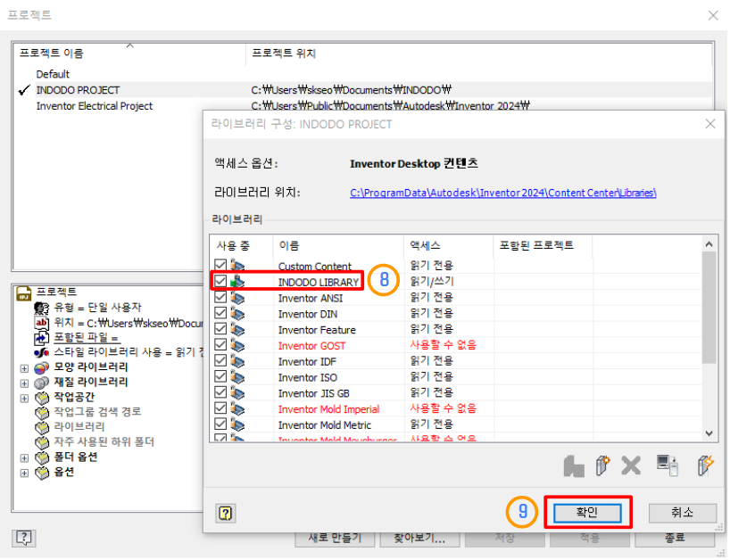Click the 찾아보기... button
Viewport: 730px width, 560px height.
click(x=420, y=539)
